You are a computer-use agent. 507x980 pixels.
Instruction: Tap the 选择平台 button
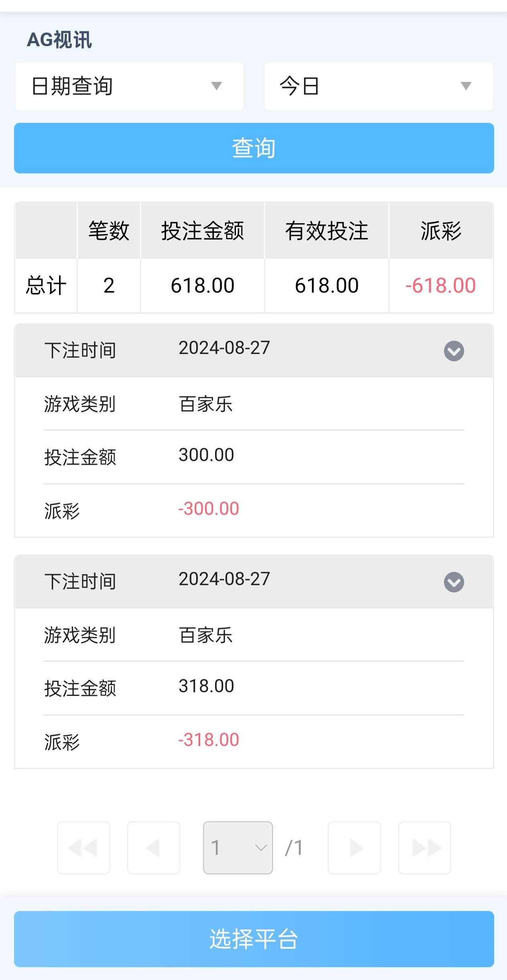pos(253,939)
